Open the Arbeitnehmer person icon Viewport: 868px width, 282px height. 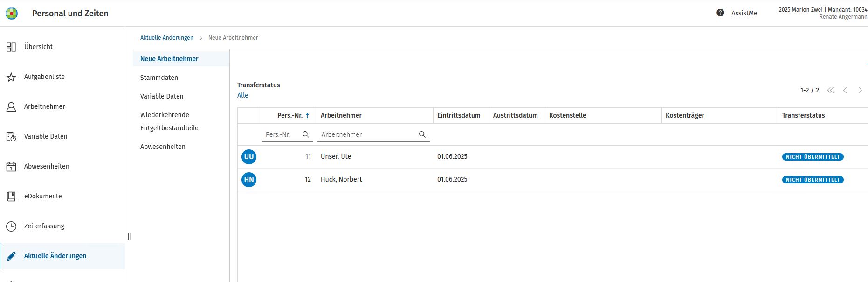tap(11, 106)
